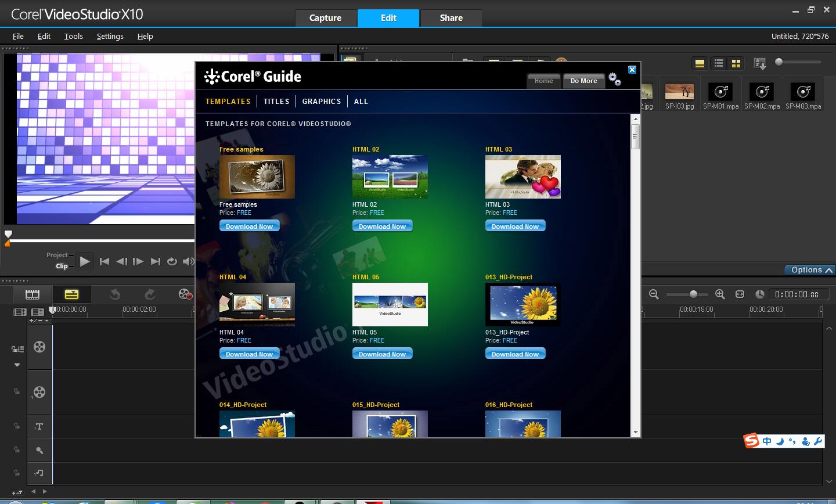Viewport: 836px width, 504px height.
Task: Toggle Repeat playback
Action: click(x=172, y=261)
